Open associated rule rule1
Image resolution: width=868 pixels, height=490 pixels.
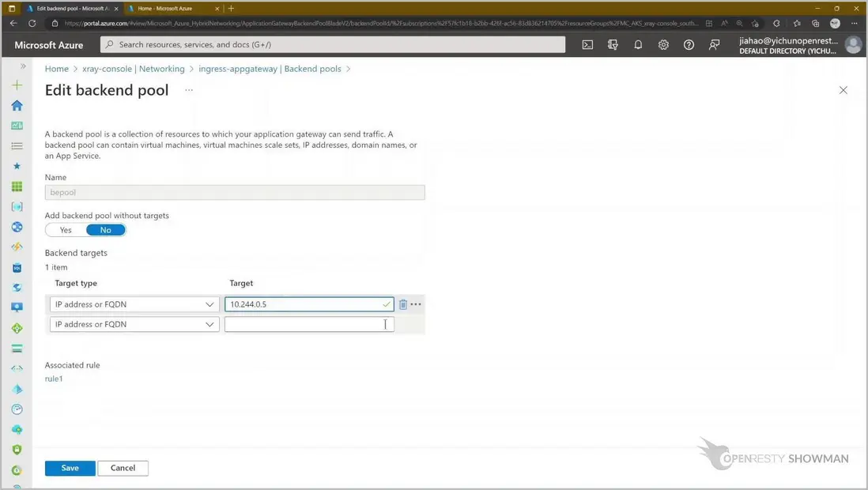point(54,379)
